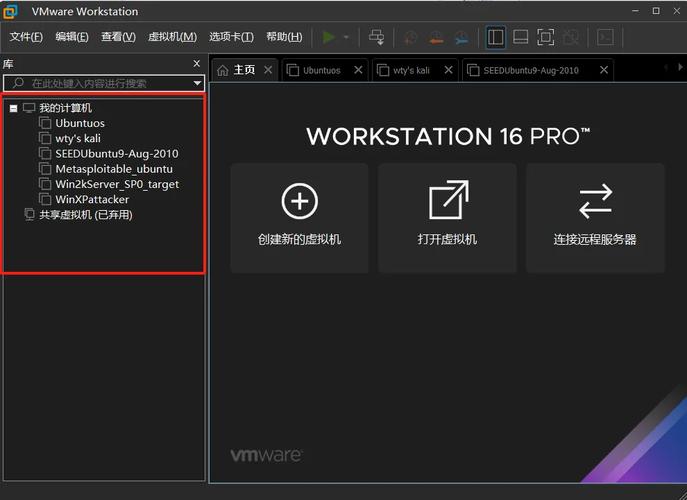Close the SEEDUbuntu9-Aug-2010 tab

pyautogui.click(x=604, y=70)
